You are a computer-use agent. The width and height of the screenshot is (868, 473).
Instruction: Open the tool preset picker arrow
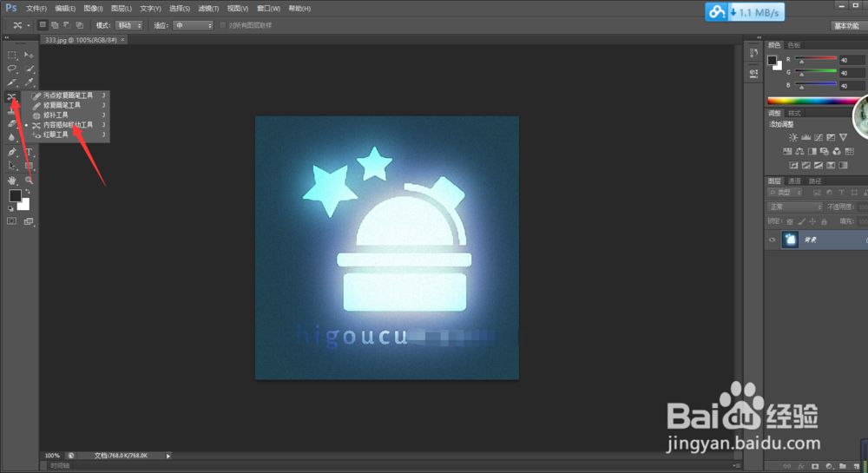[x=29, y=25]
